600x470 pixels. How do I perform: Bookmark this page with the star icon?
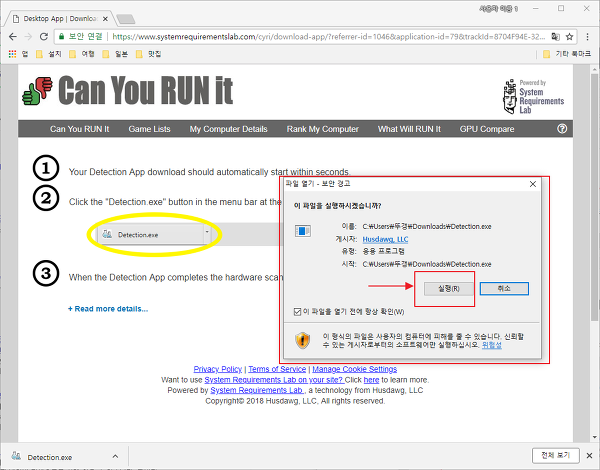coord(569,37)
